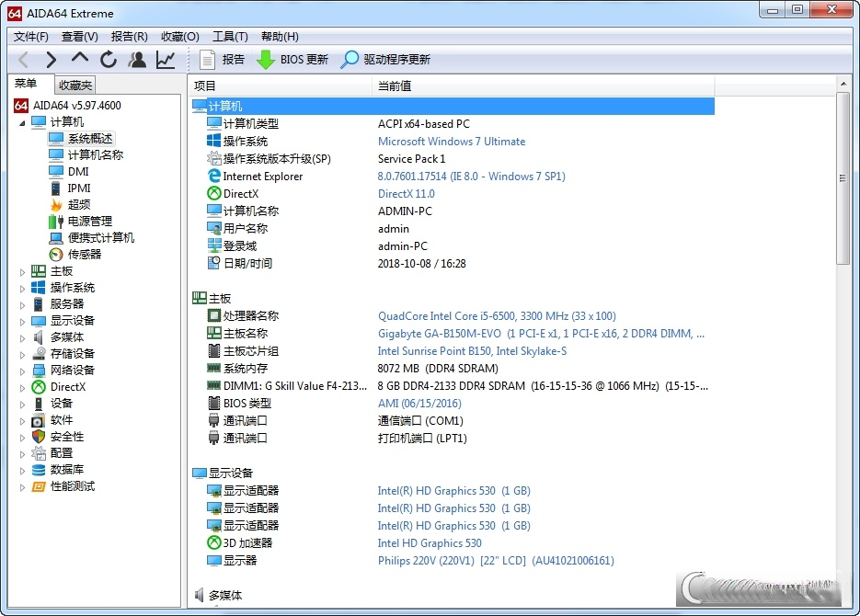Viewport: 860px width, 616px height.
Task: Open the 查看(V) menu
Action: [79, 36]
